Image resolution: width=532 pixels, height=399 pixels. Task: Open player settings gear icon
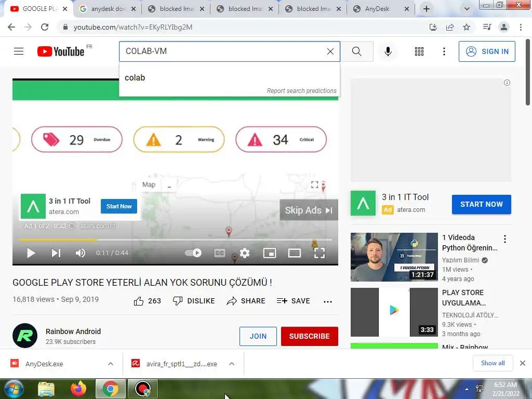(x=245, y=253)
